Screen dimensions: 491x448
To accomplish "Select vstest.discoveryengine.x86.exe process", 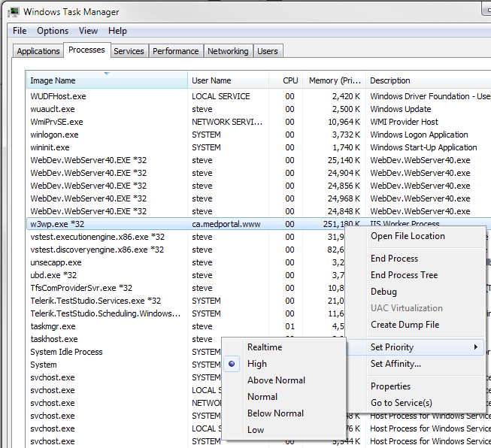I will coord(97,250).
